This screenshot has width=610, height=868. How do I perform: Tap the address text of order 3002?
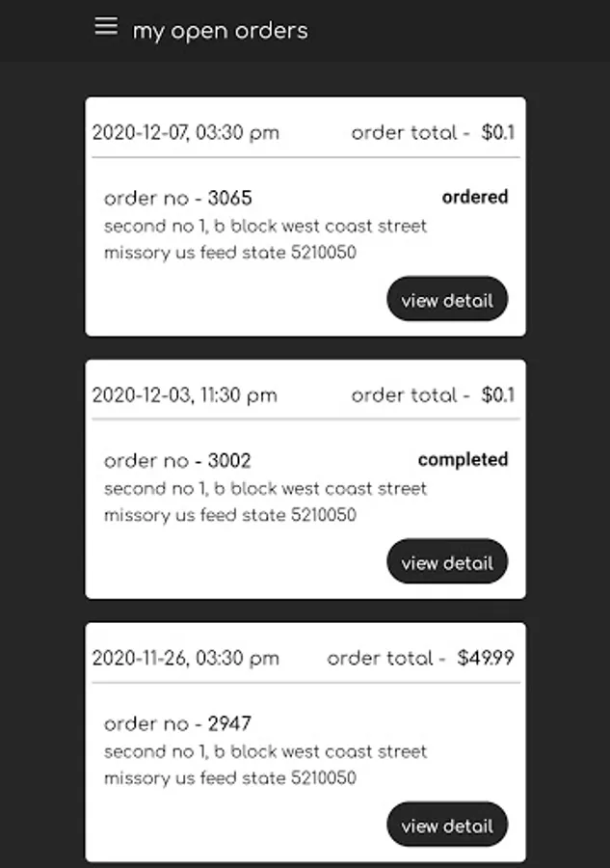coord(265,502)
